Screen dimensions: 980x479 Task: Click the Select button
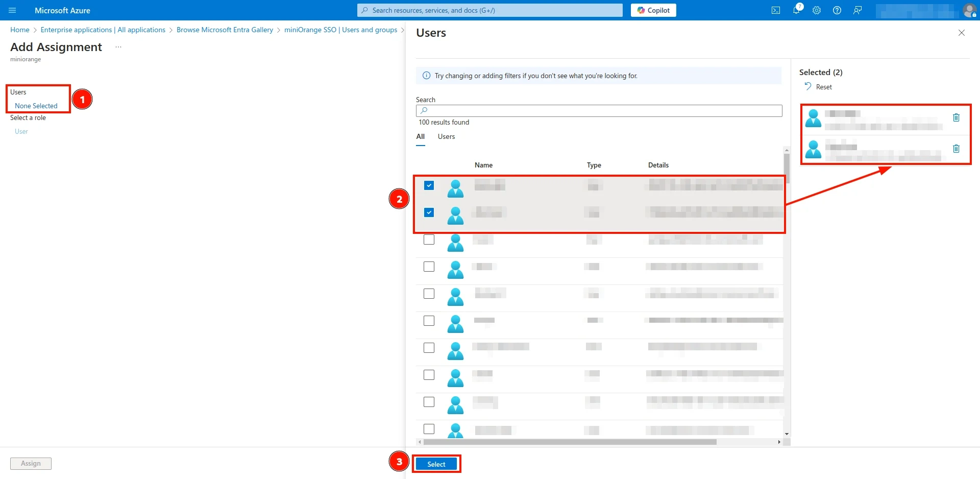tap(436, 464)
